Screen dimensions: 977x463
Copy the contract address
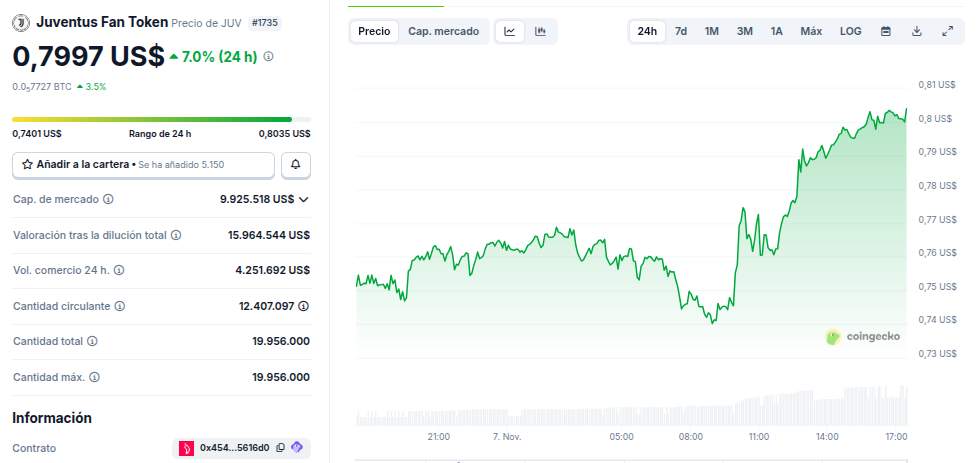(280, 448)
